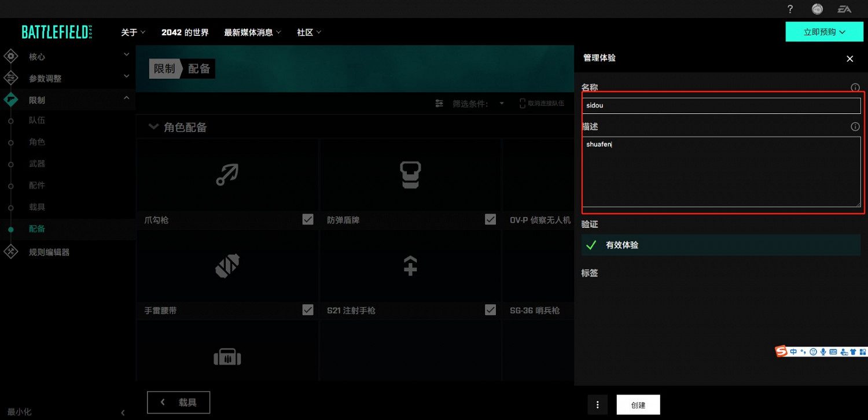Click the grenade belt gadget icon
Viewport: 868px width, 420px height.
227,266
